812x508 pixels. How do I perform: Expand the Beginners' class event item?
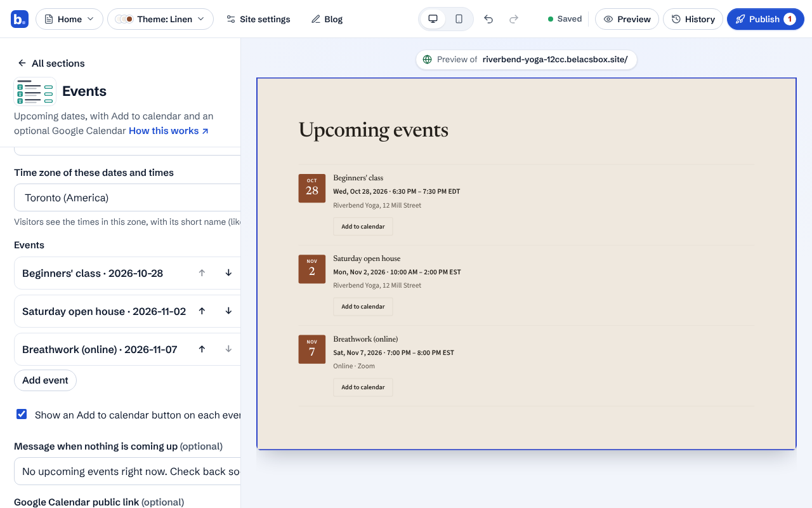click(93, 273)
